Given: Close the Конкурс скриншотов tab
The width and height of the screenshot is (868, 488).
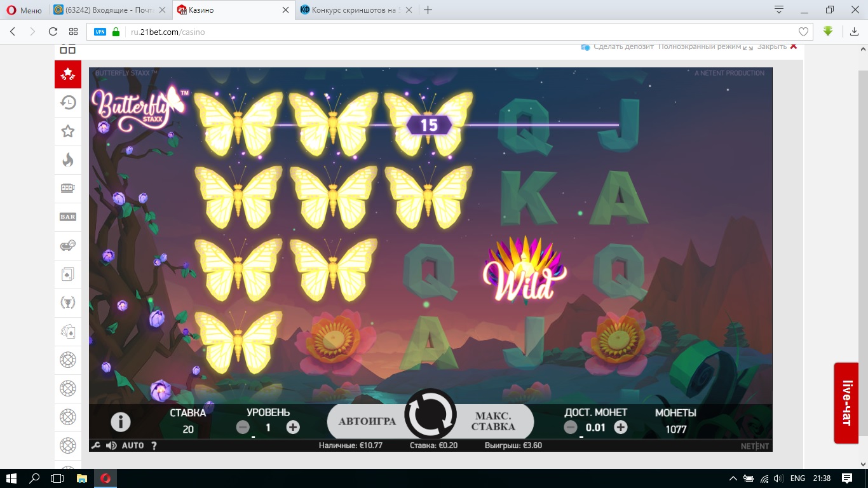Looking at the screenshot, I should tap(408, 10).
